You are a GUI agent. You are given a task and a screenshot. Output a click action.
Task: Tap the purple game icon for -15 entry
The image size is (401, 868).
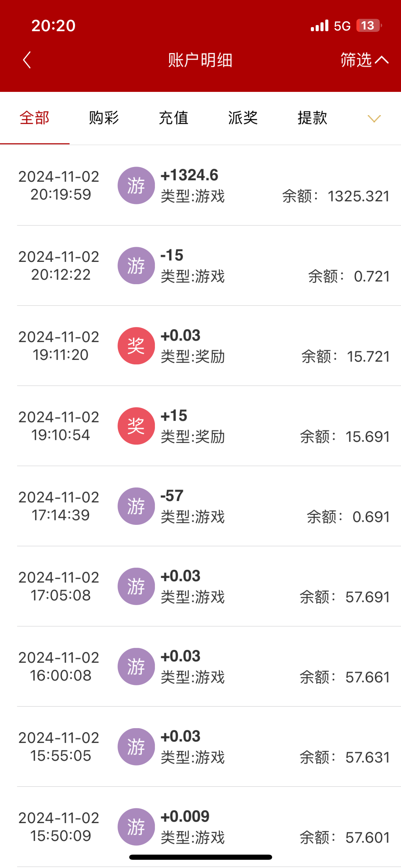click(136, 266)
